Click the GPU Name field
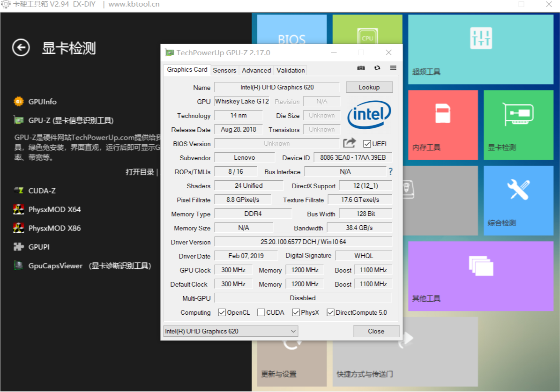Image resolution: width=560 pixels, height=392 pixels. tap(277, 87)
